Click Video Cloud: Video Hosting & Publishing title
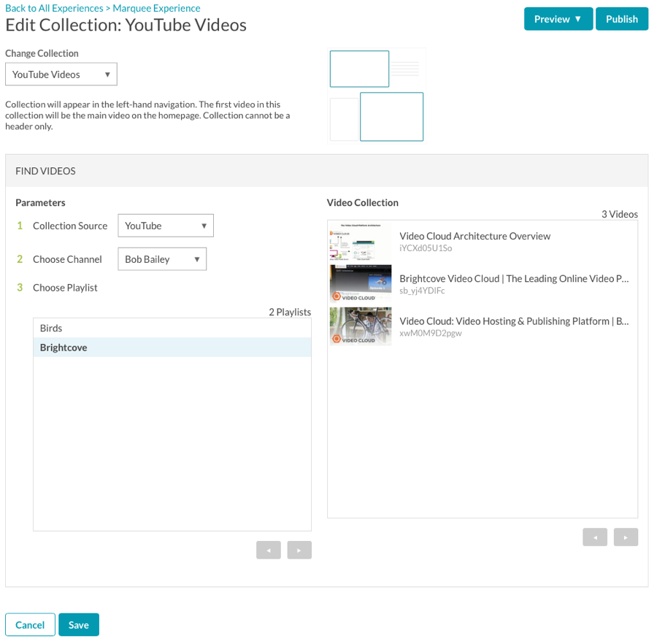 click(514, 321)
